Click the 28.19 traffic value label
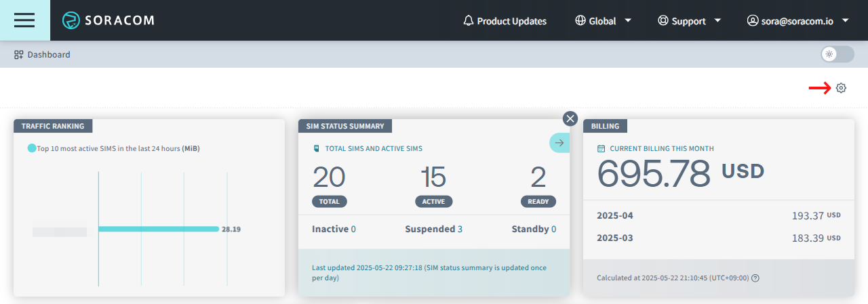Image resolution: width=868 pixels, height=304 pixels. tap(231, 229)
